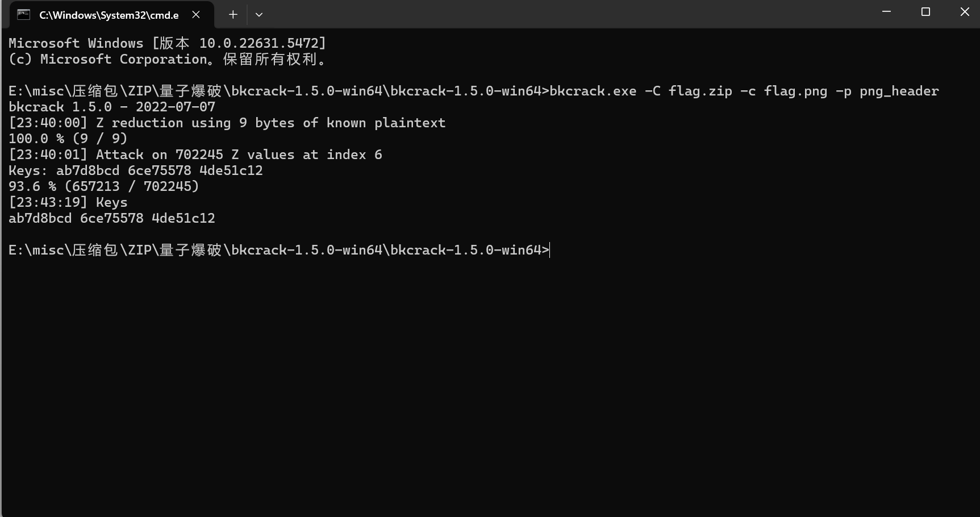Click the 'Attack on 702245 Z values' line
The height and width of the screenshot is (517, 980).
click(195, 155)
